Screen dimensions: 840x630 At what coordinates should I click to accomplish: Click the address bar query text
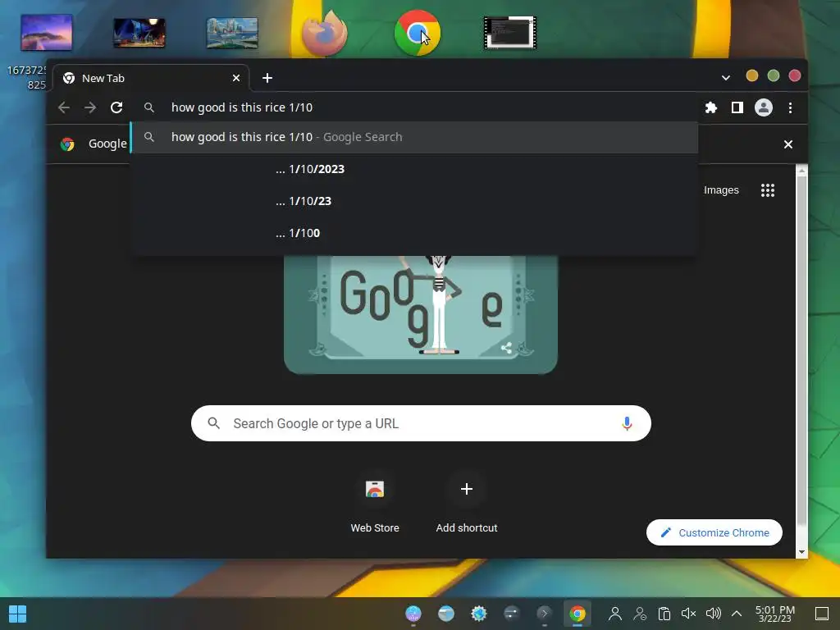(x=242, y=107)
